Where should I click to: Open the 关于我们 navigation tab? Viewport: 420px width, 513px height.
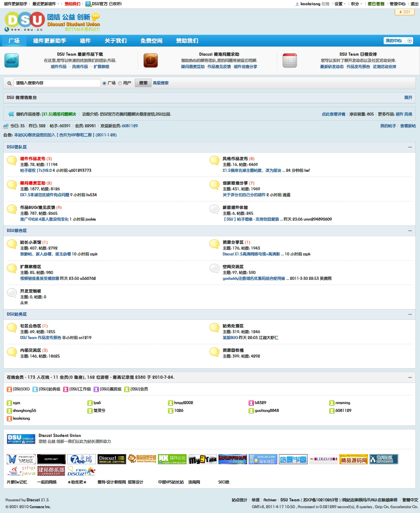tap(115, 41)
